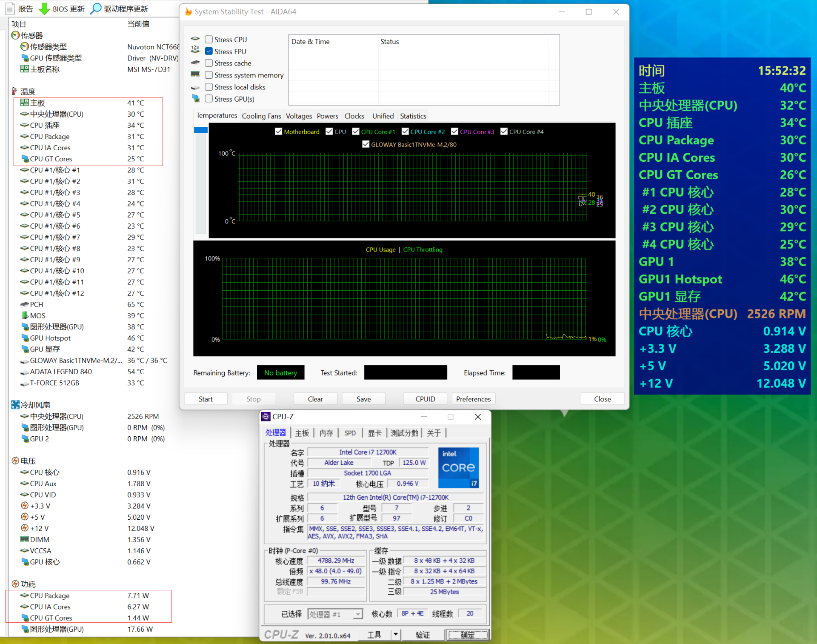
Task: Click the Stress FPU 123 icon
Action: (195, 50)
